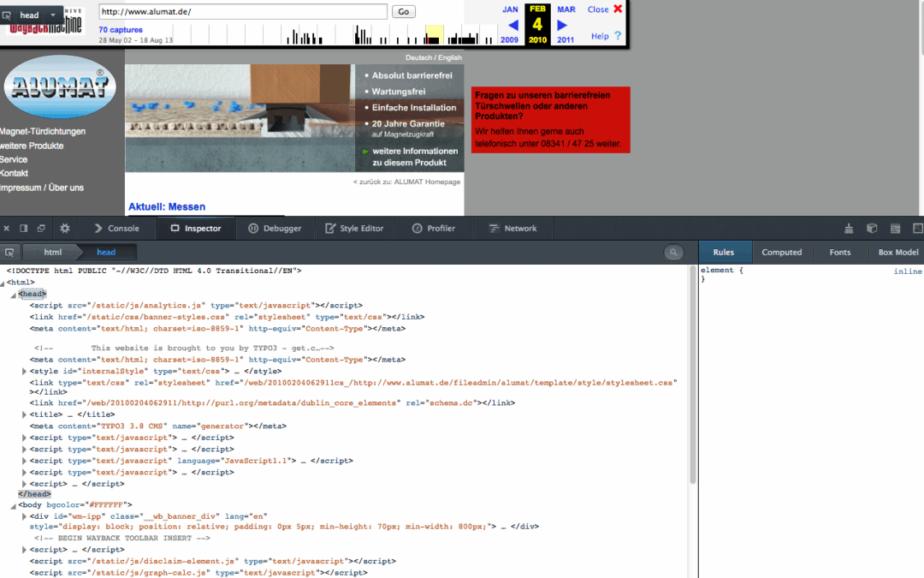Activate the select-element picker in inspector breadcrumbs

point(9,253)
